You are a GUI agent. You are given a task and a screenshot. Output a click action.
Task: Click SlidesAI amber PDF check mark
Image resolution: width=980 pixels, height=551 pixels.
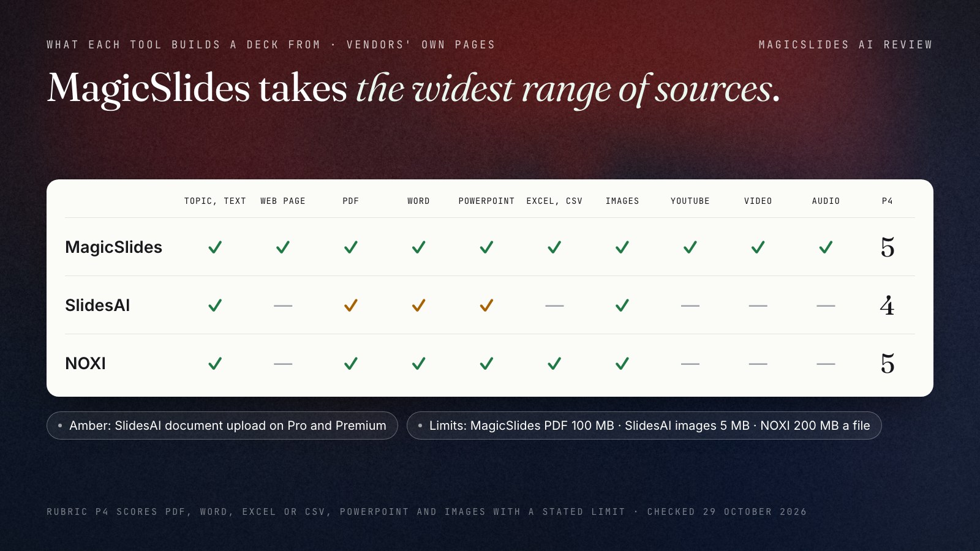coord(351,305)
